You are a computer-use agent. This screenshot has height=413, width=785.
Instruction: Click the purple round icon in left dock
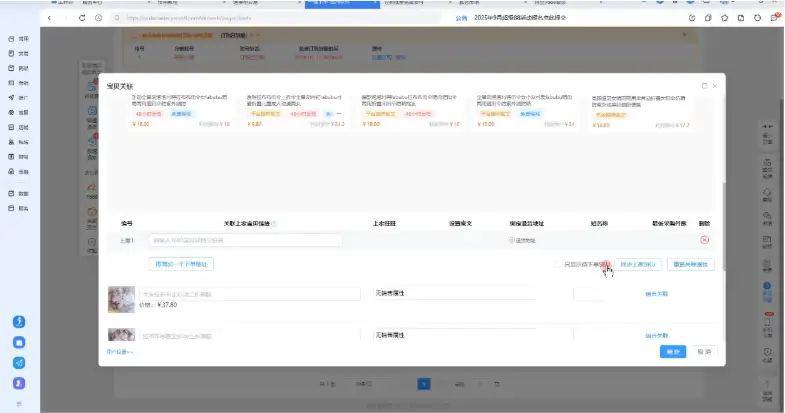(x=19, y=383)
